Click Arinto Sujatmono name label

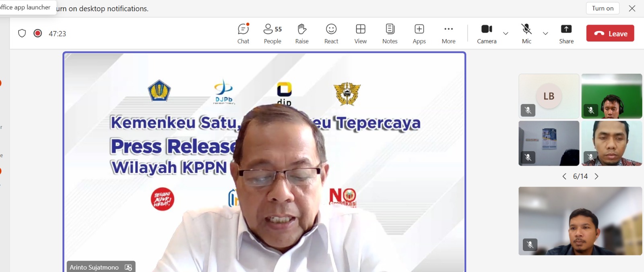94,267
